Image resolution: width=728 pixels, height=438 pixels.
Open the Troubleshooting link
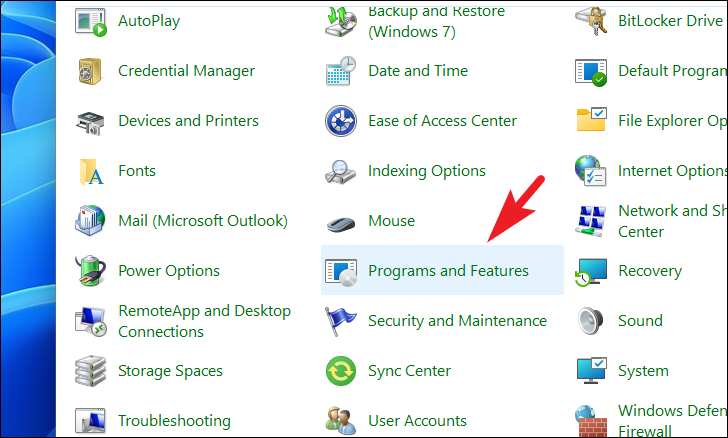pos(174,421)
